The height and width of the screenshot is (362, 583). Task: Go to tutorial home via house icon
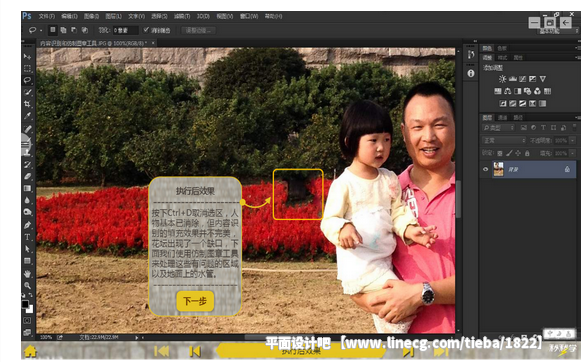pyautogui.click(x=30, y=351)
